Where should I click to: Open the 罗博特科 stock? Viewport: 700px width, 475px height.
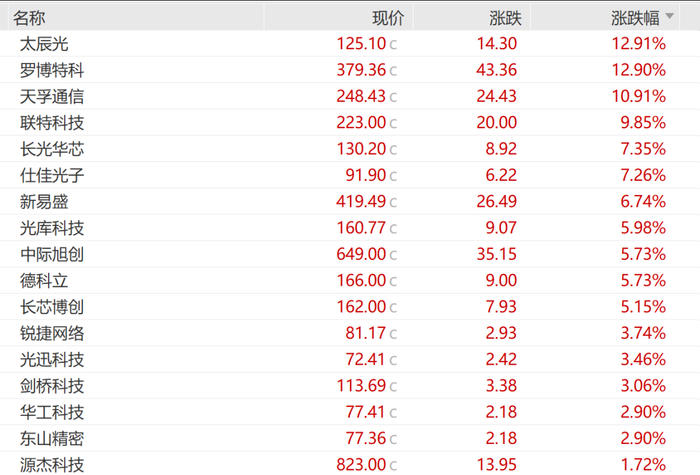pos(52,71)
